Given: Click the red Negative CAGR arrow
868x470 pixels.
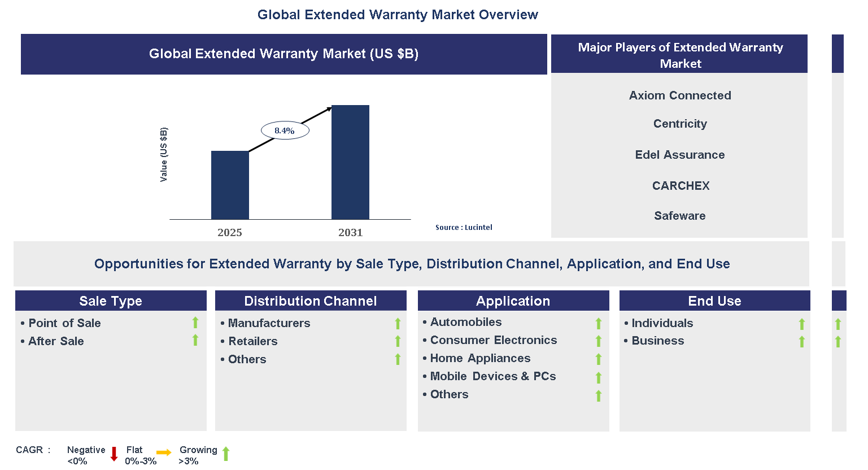Looking at the screenshot, I should (114, 454).
